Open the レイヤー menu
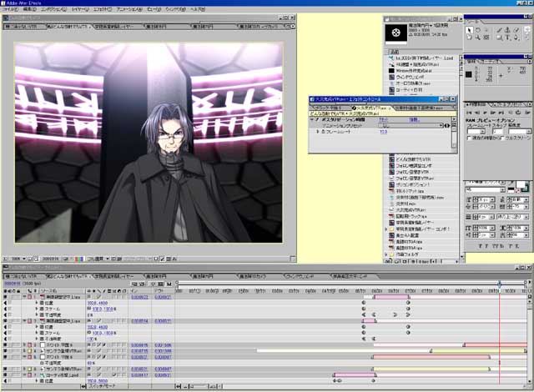 point(81,9)
